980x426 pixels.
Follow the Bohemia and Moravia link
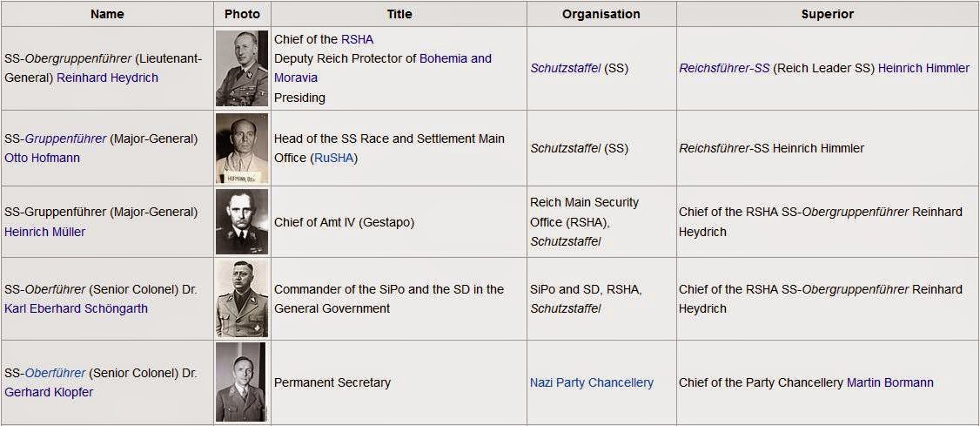pos(382,68)
